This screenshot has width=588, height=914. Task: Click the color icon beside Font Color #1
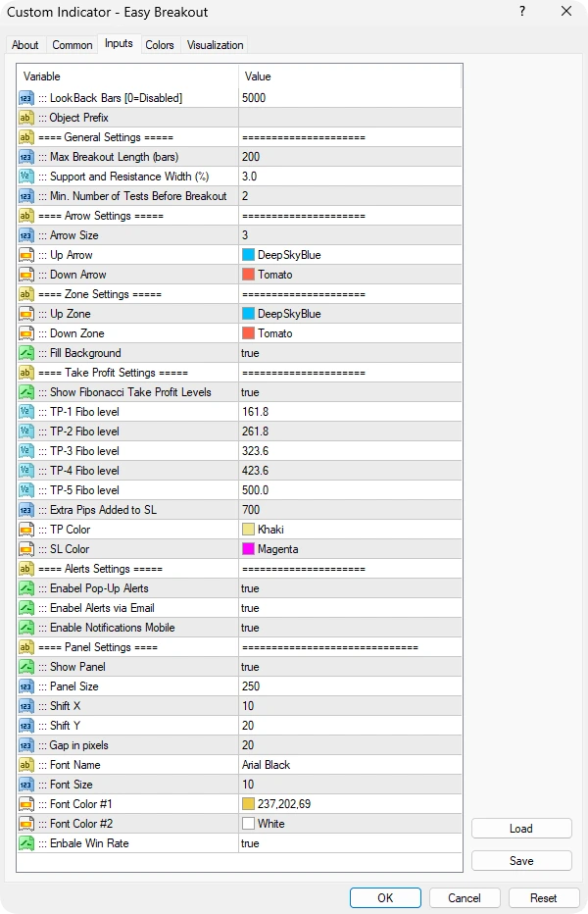26,804
